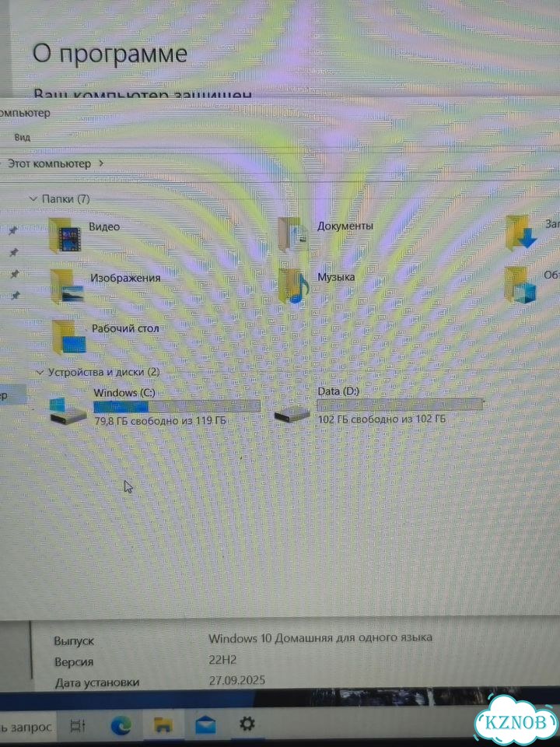Open the Mail app on taskbar
The width and height of the screenshot is (560, 747).
pyautogui.click(x=205, y=725)
